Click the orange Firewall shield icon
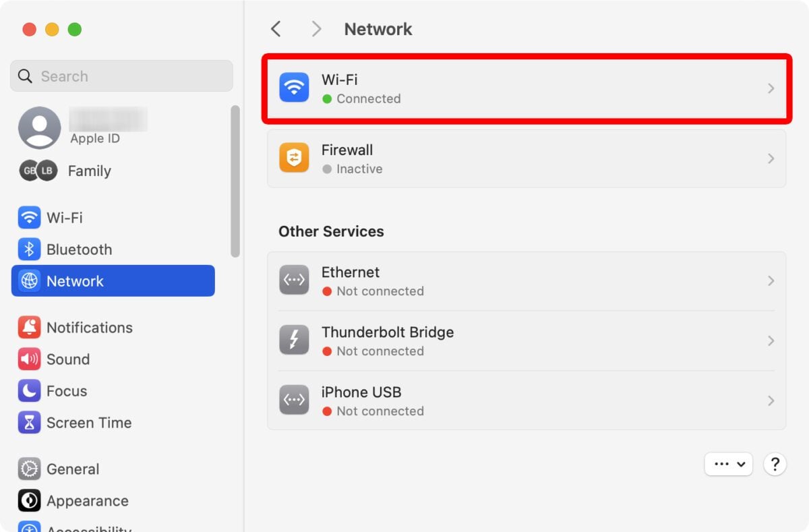Screen dimensions: 809x532 (294, 158)
